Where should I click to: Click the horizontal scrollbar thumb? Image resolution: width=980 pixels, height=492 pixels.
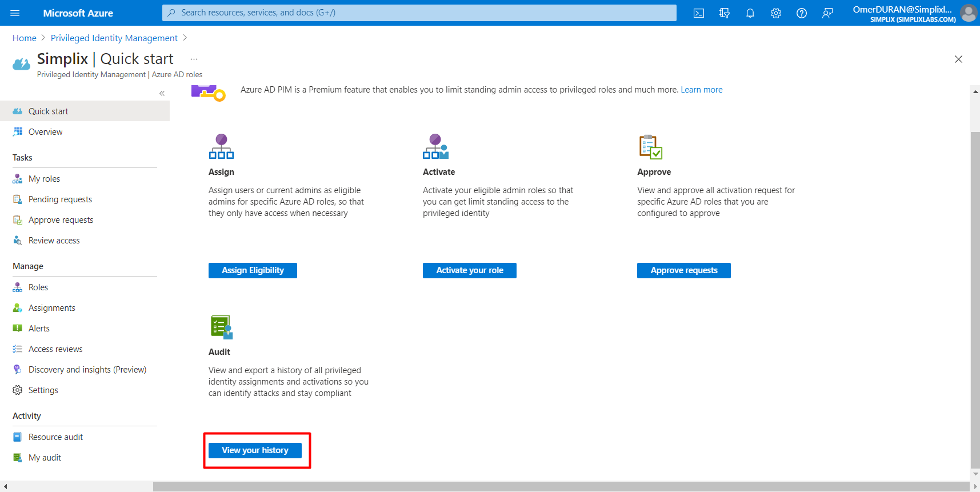pyautogui.click(x=561, y=486)
